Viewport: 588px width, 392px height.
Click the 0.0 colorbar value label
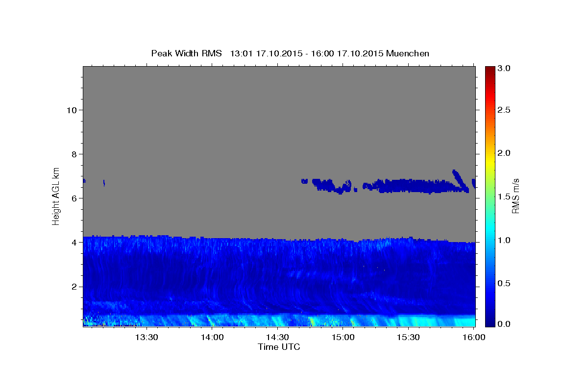[504, 324]
